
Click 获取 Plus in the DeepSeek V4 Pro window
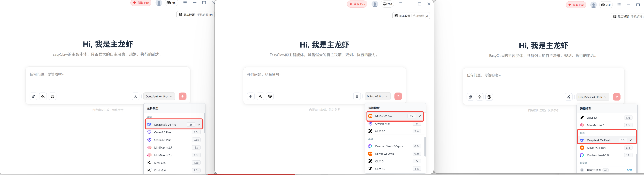coord(141,3)
